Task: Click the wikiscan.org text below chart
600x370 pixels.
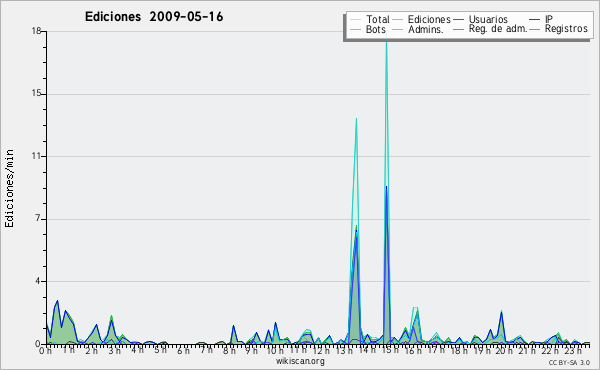Action: click(300, 361)
